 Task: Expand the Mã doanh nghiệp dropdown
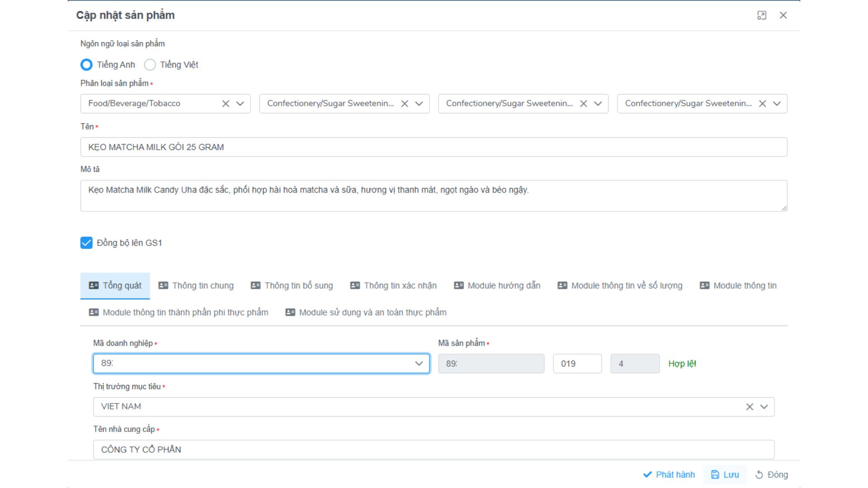[x=419, y=363]
